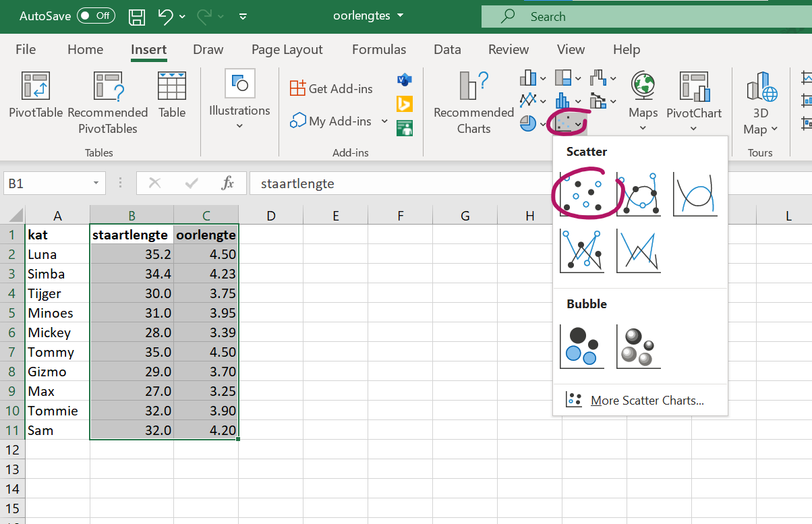812x524 pixels.
Task: Insert a 3-D Bubble chart
Action: coord(638,347)
